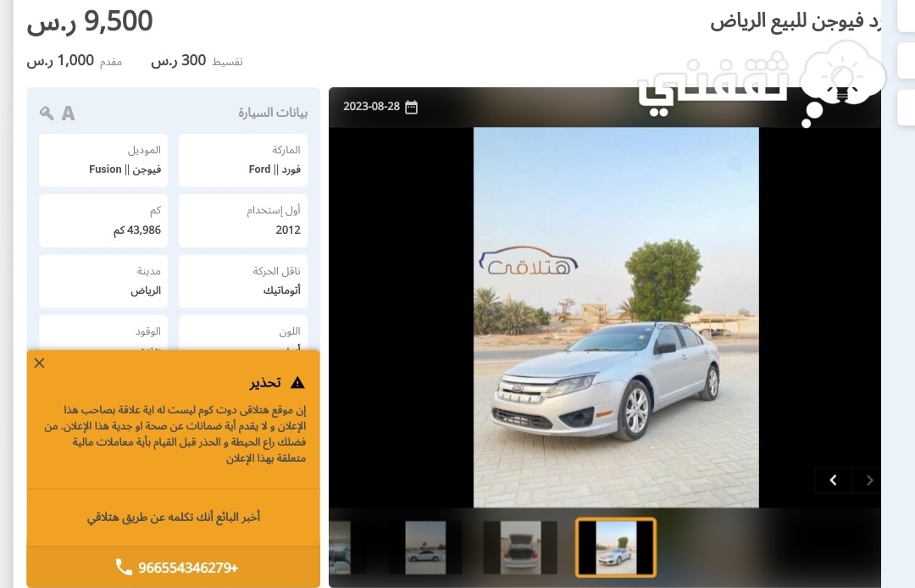Image resolution: width=915 pixels, height=588 pixels.
Task: Click the wrench icon in the car data header
Action: click(x=47, y=114)
